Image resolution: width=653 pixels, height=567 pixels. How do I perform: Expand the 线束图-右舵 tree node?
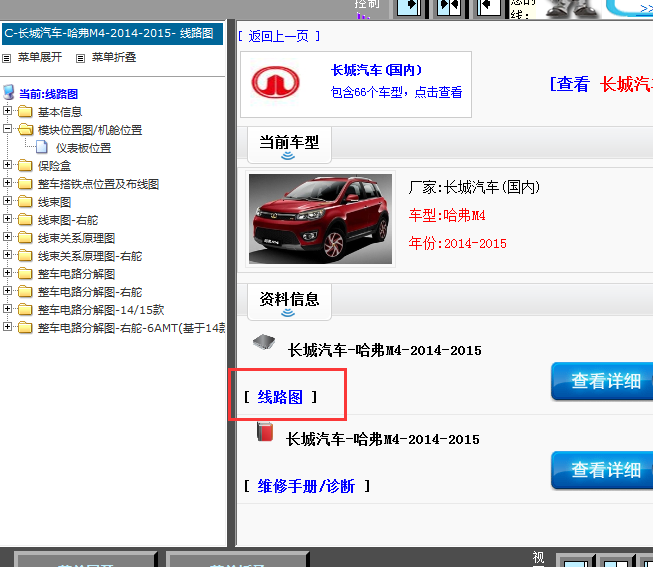pos(7,218)
